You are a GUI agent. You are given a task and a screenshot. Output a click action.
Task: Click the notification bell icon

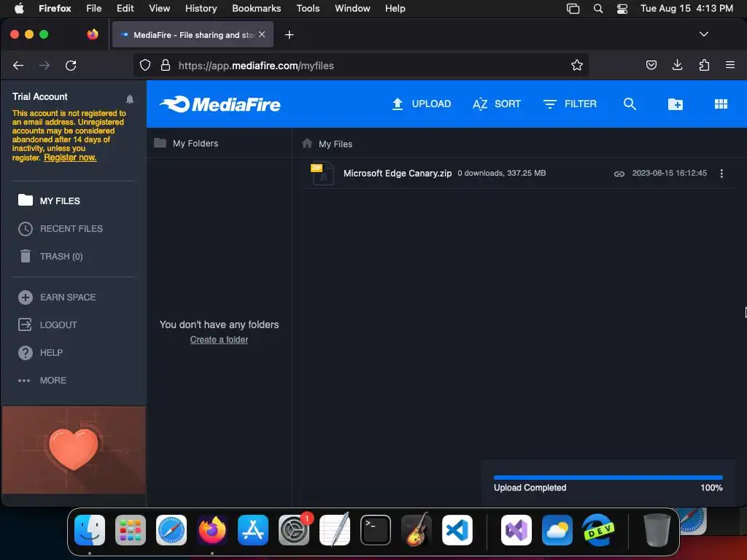pyautogui.click(x=130, y=99)
